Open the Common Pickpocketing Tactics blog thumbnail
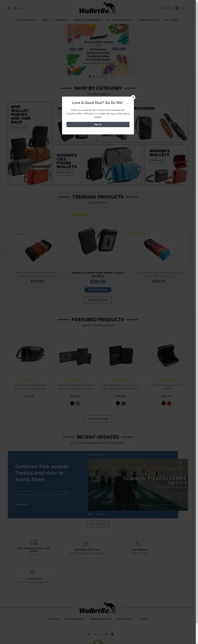Image resolution: width=198 pixels, height=644 pixels. pos(138,485)
